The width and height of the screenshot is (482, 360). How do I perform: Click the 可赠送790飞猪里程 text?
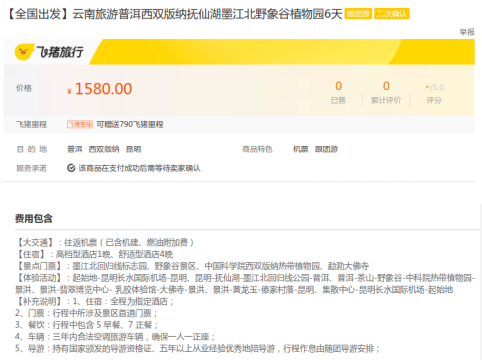130,125
